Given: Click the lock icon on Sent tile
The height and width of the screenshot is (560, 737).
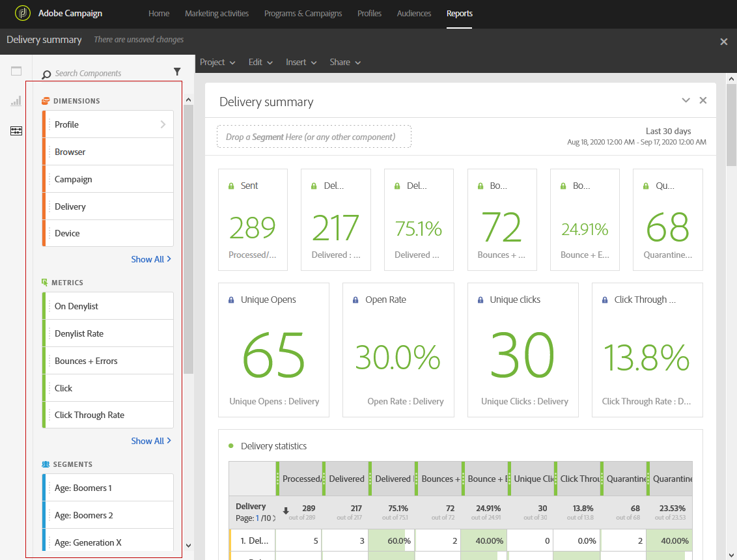Looking at the screenshot, I should point(231,186).
